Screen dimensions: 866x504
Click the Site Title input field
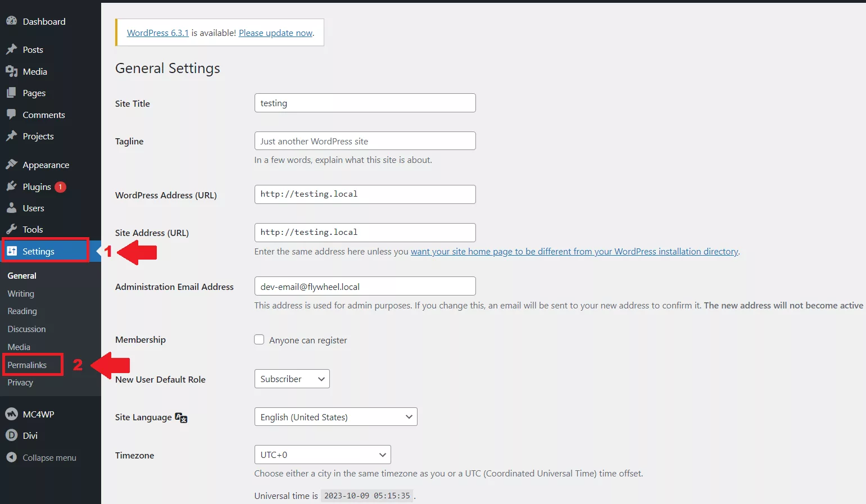coord(365,103)
